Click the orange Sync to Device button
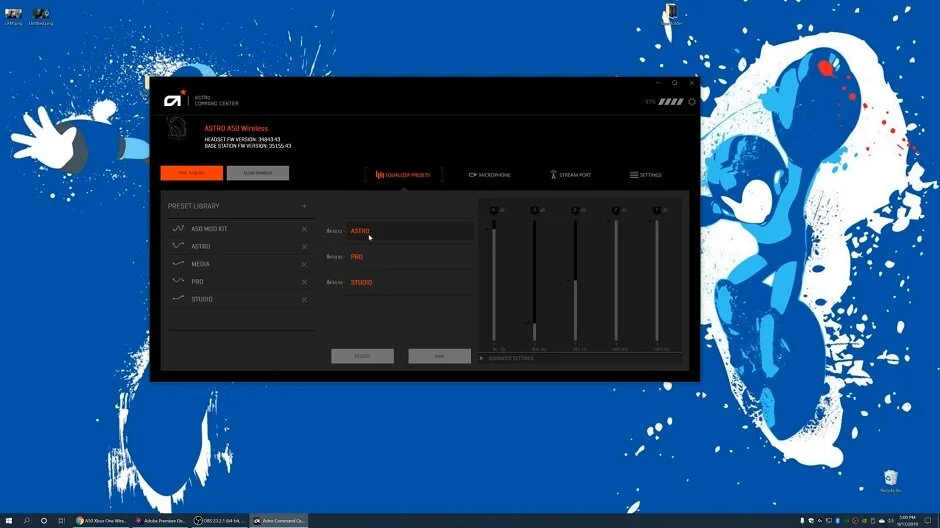 tap(192, 173)
